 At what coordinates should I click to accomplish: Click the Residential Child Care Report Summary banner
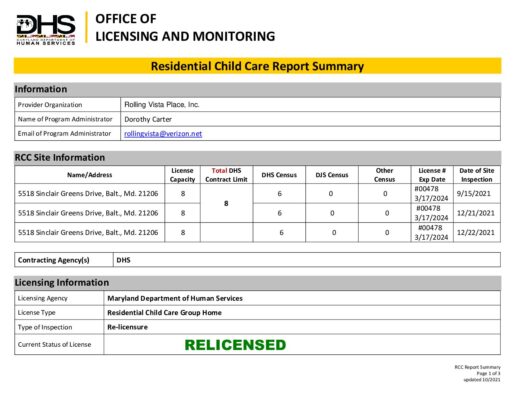click(x=257, y=66)
